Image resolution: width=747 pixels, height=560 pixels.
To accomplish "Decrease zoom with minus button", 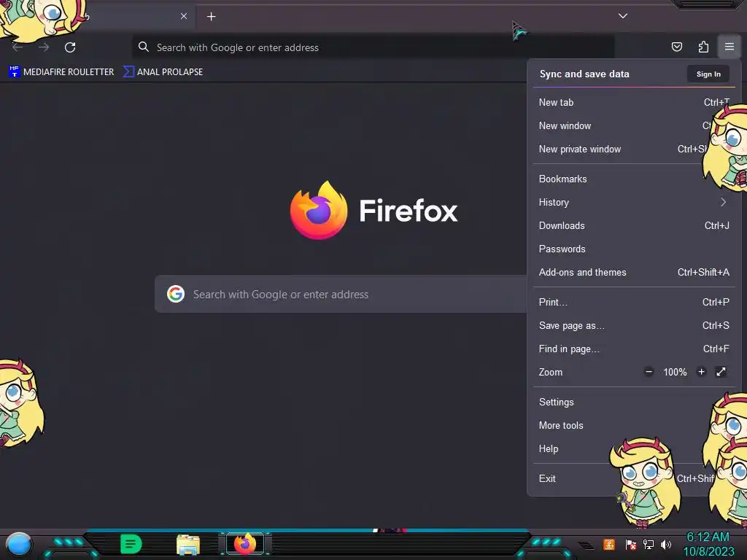I will tap(649, 372).
